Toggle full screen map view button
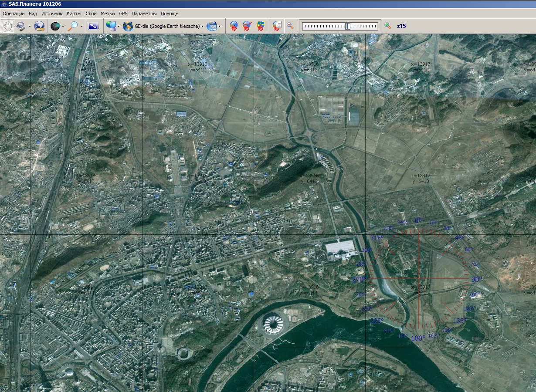This screenshot has height=392, width=536. tap(93, 26)
